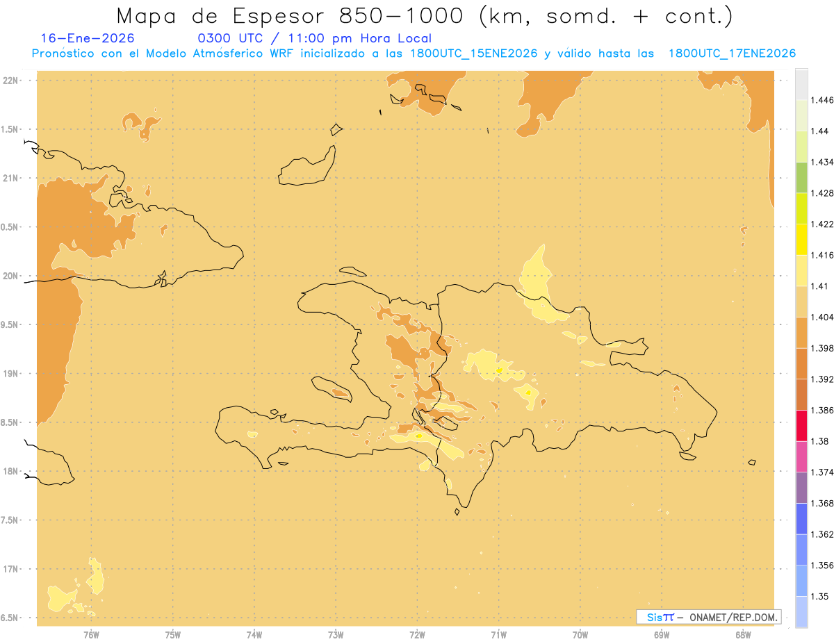The height and width of the screenshot is (644, 834).
Task: Click the '21N' latitude label
Action: point(11,178)
